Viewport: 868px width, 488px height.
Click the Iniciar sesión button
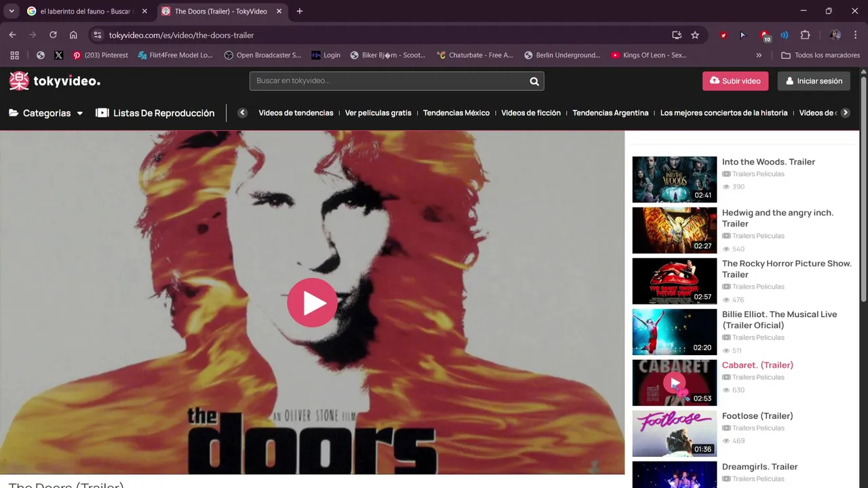[814, 81]
